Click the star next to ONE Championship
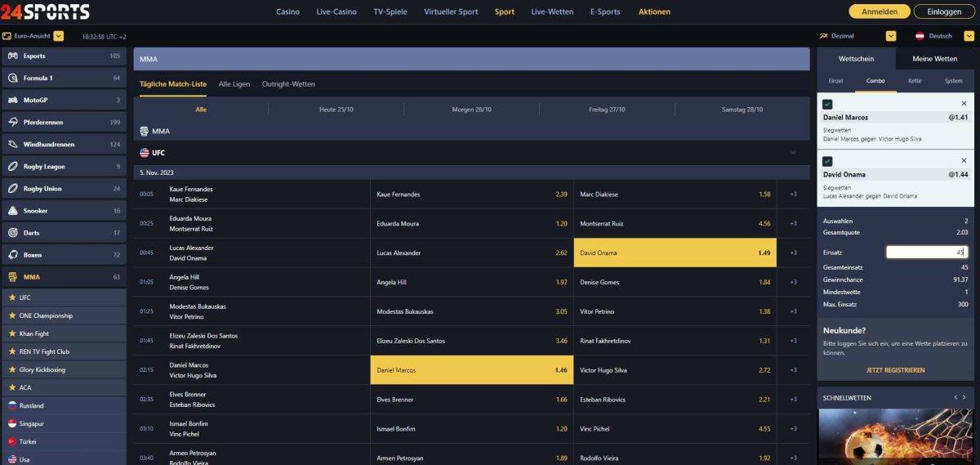The height and width of the screenshot is (465, 980). click(11, 315)
